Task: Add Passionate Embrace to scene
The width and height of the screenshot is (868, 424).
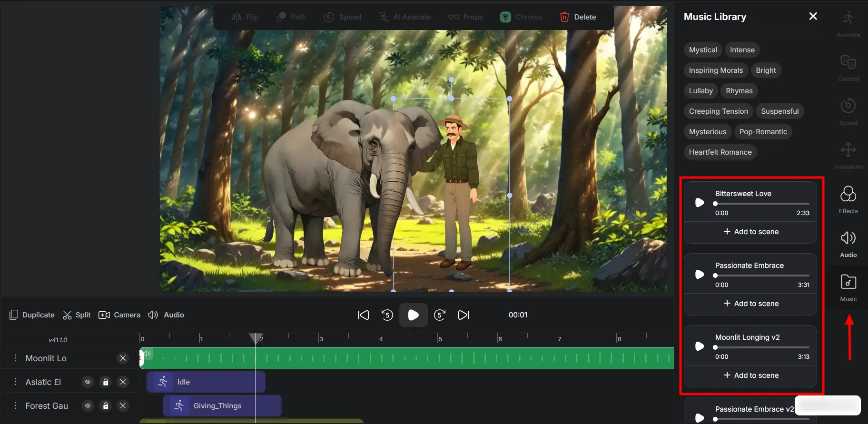Action: [x=751, y=304]
